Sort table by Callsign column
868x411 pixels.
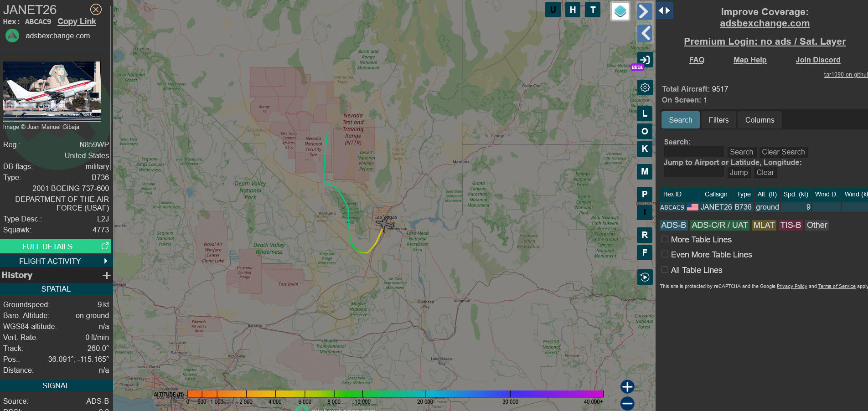[x=716, y=194]
